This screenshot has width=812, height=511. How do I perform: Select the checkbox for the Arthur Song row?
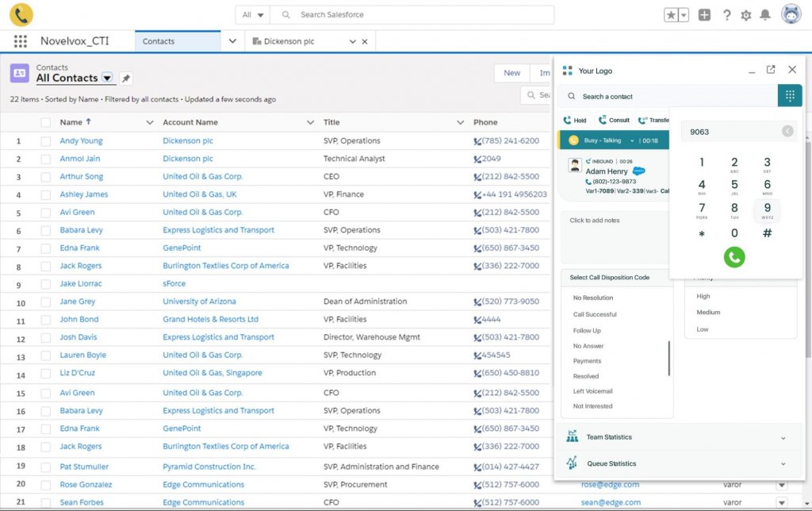click(45, 177)
